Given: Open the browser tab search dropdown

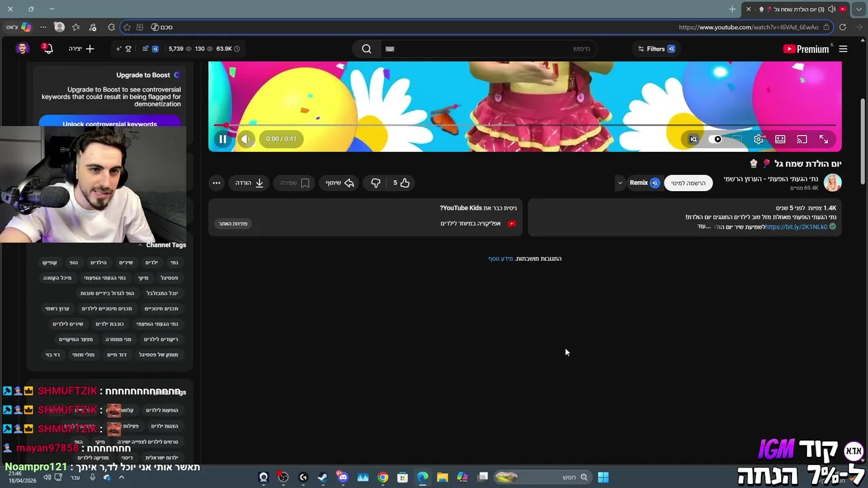Looking at the screenshot, I should [x=859, y=9].
